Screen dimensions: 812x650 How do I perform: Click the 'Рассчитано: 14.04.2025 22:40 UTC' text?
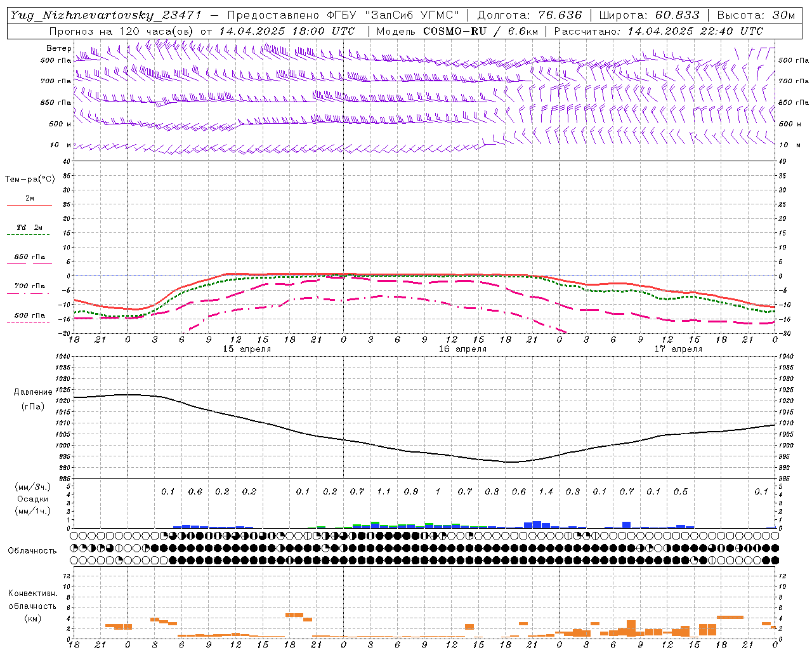658,31
